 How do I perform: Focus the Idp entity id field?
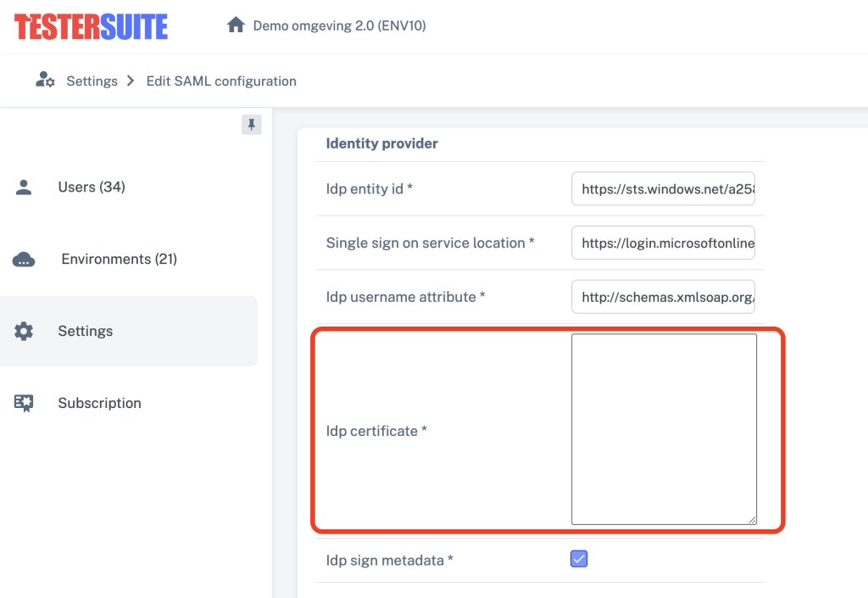pyautogui.click(x=663, y=189)
